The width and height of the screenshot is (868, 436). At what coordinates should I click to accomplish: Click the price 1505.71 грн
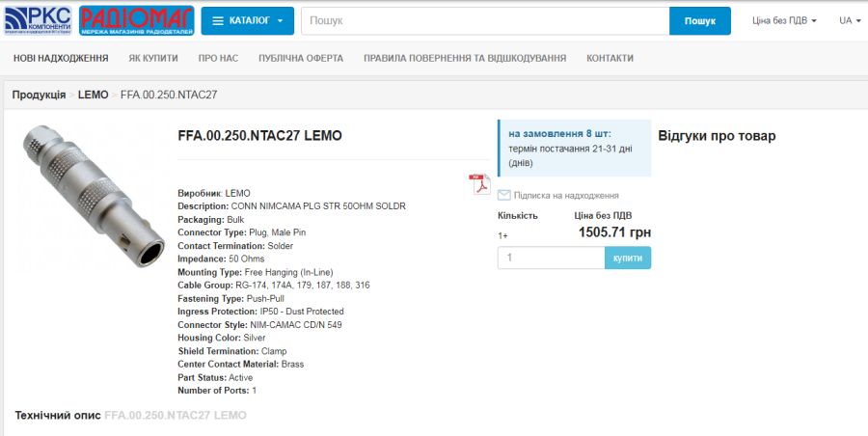tap(614, 232)
